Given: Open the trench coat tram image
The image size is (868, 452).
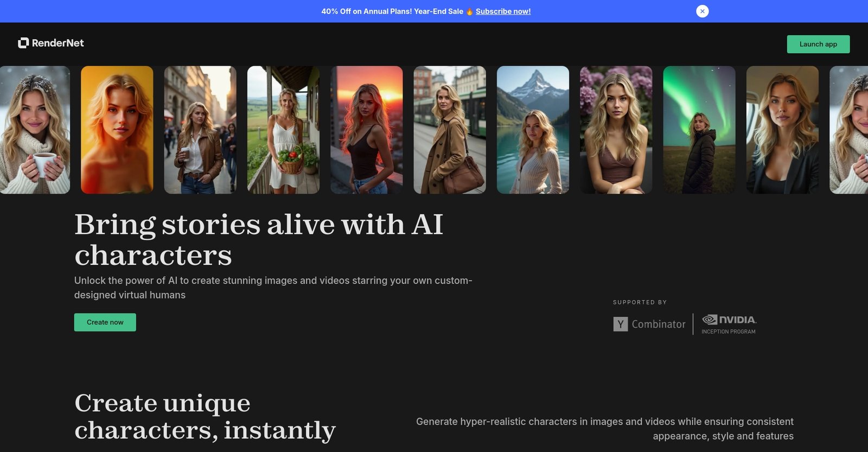Looking at the screenshot, I should [450, 130].
